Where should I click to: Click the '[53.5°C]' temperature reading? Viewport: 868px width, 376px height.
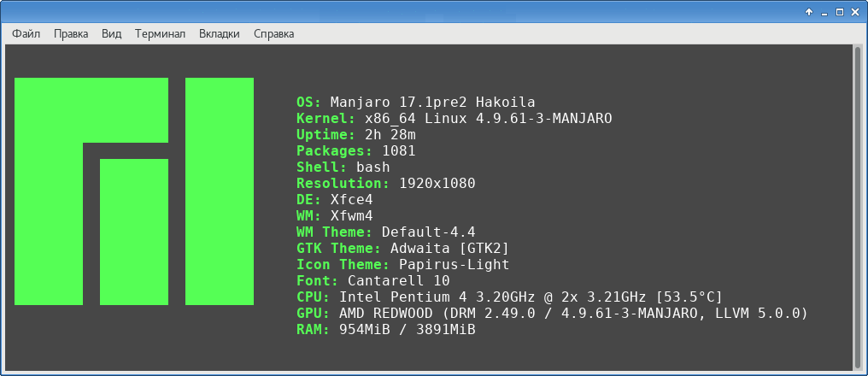click(689, 297)
